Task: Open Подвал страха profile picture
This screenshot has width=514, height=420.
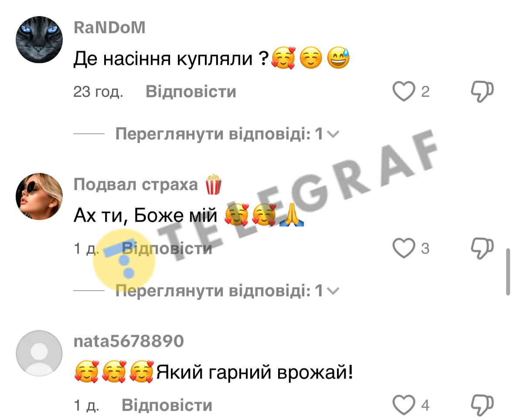Action: tap(39, 196)
